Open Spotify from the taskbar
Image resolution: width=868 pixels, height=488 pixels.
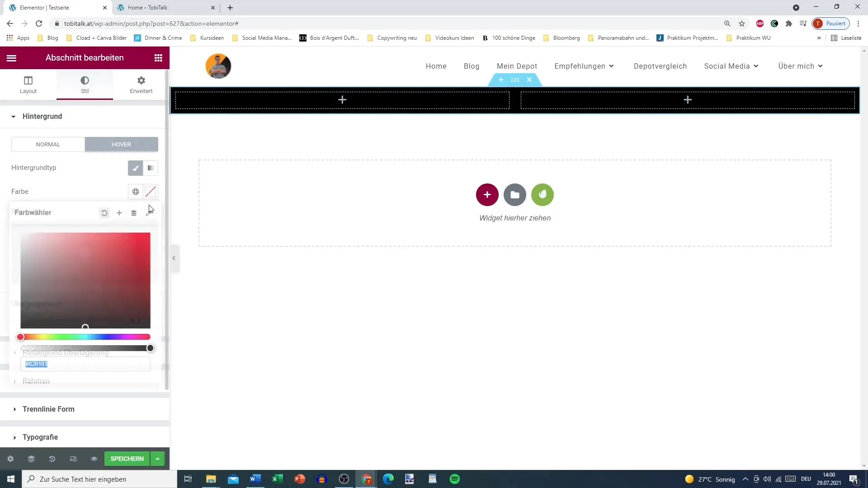point(455,479)
